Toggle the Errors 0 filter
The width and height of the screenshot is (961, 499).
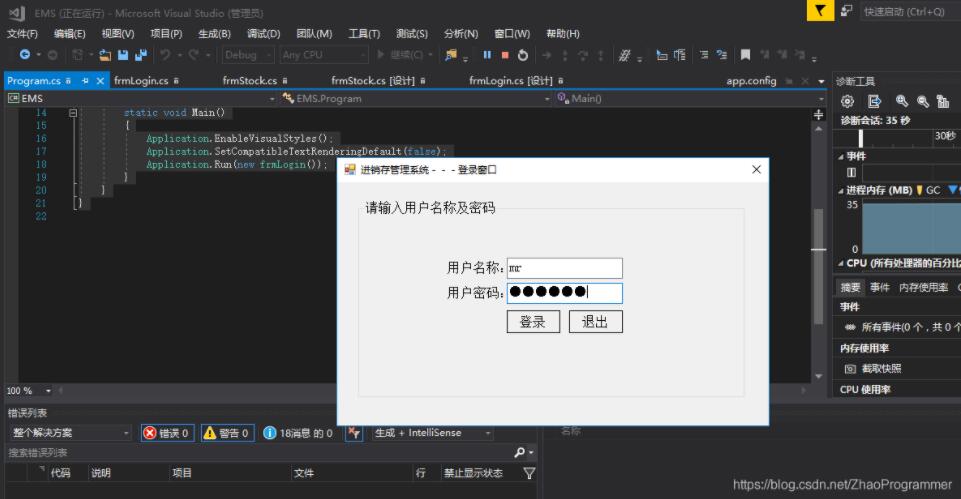[x=167, y=433]
